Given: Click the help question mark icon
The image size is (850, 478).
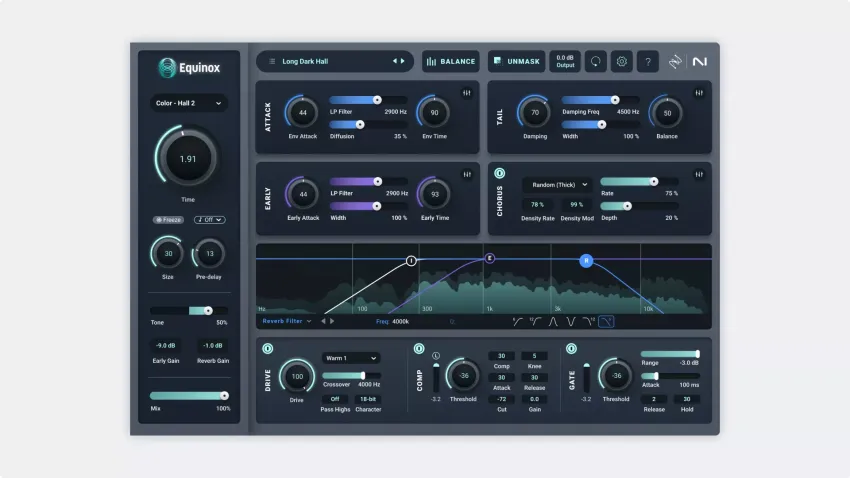Looking at the screenshot, I should (648, 61).
